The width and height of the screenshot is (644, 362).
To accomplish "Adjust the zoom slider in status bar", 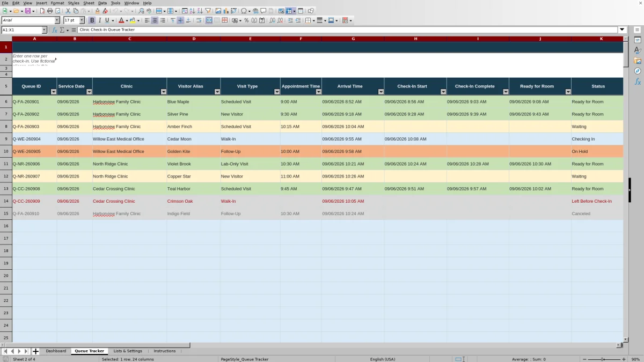I will tap(602, 359).
